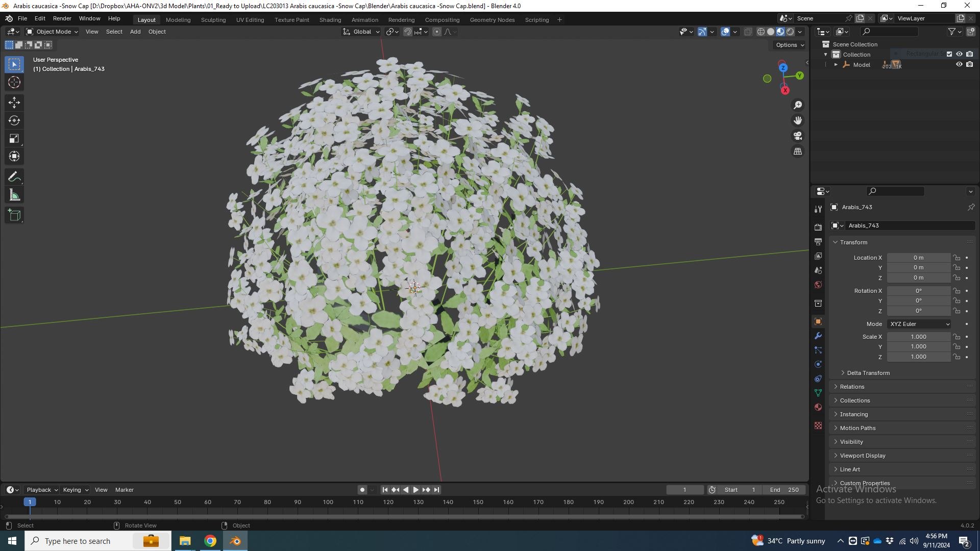The height and width of the screenshot is (551, 980).
Task: Open Render properties tab icon
Action: pos(818,227)
